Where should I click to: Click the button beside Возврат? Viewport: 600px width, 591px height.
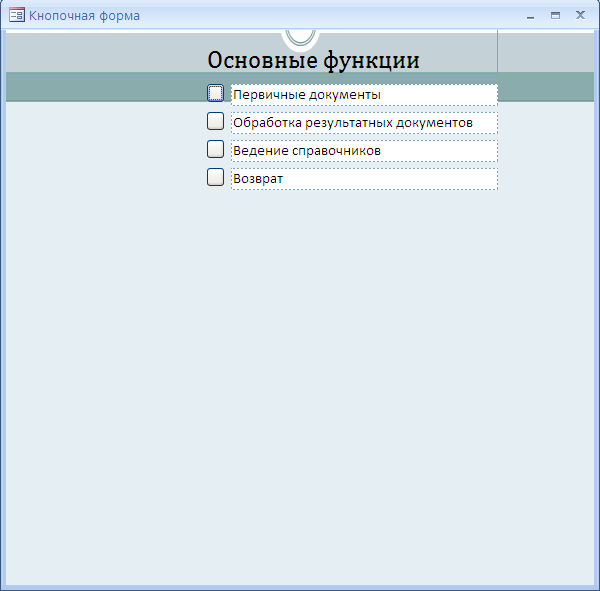point(215,177)
